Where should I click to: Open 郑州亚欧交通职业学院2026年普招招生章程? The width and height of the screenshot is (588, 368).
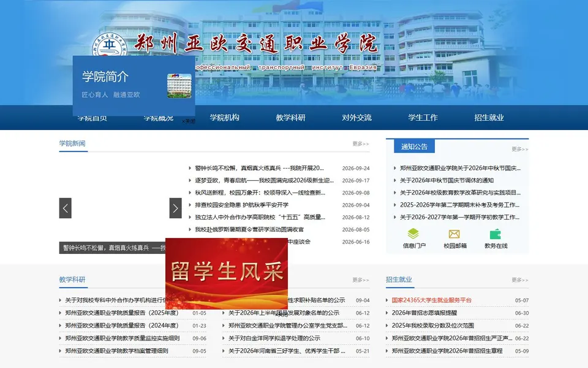point(447,351)
